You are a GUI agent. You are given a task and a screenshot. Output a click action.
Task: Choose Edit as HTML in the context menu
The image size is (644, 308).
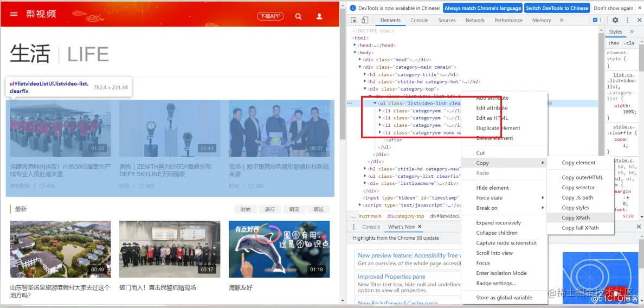point(505,118)
